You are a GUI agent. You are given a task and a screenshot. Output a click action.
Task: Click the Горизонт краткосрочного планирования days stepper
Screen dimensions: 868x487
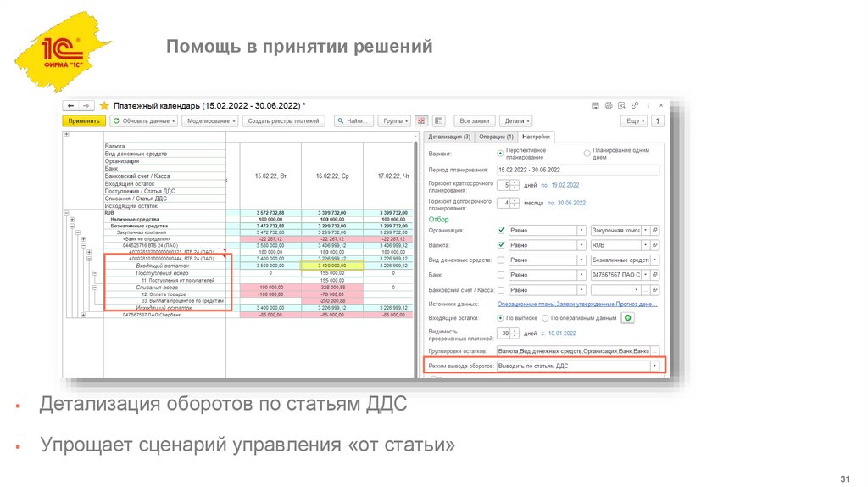pos(515,185)
